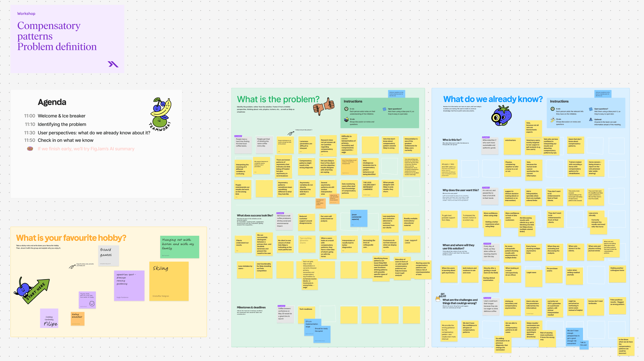644x361 pixels.
Task: Click the blue '(more commercial aspects)' sticky
Action: 359,218
